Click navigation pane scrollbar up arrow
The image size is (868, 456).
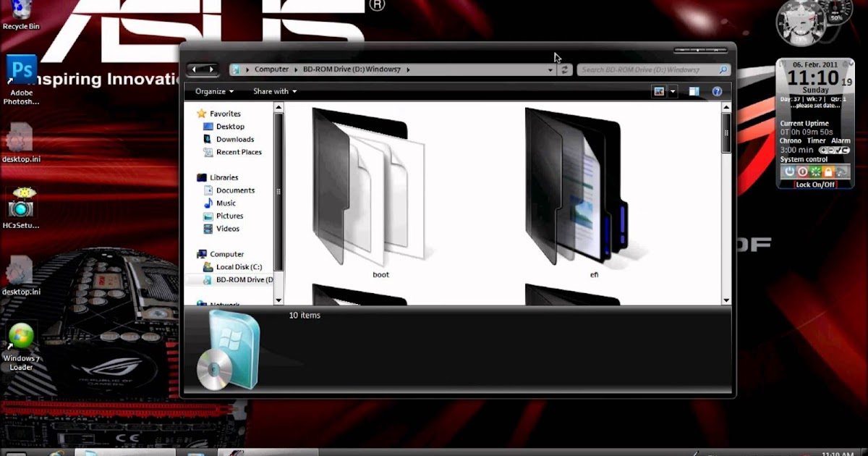pos(278,107)
